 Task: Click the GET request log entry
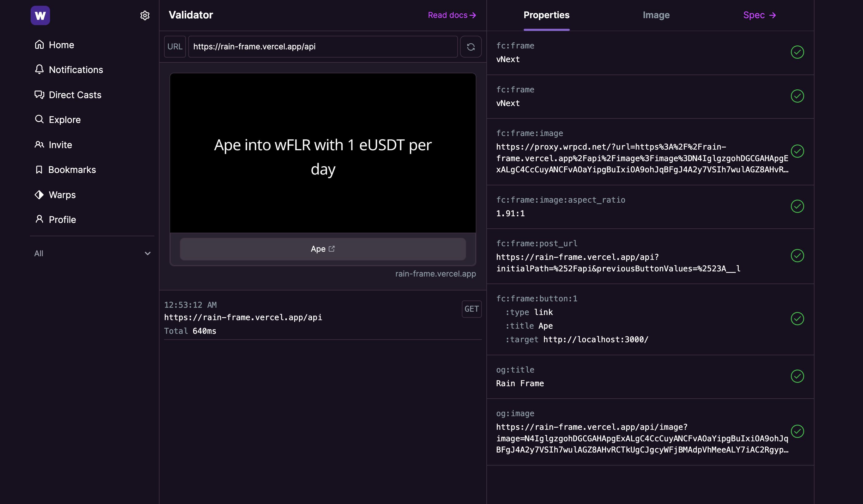(323, 318)
